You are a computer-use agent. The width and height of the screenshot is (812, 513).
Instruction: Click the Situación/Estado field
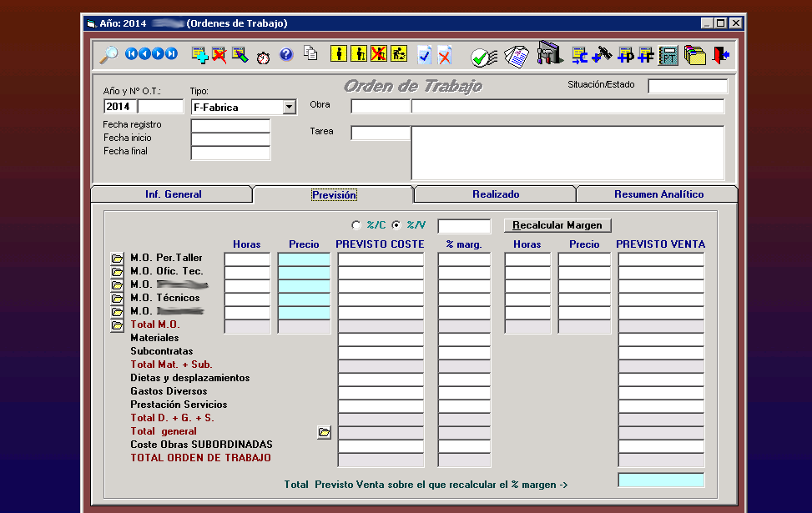688,87
